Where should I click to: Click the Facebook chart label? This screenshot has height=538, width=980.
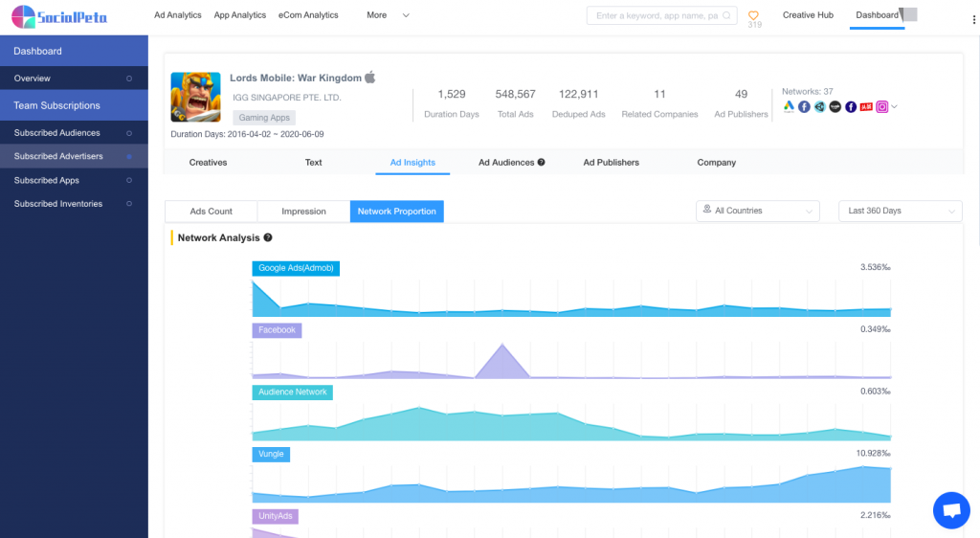(x=277, y=330)
